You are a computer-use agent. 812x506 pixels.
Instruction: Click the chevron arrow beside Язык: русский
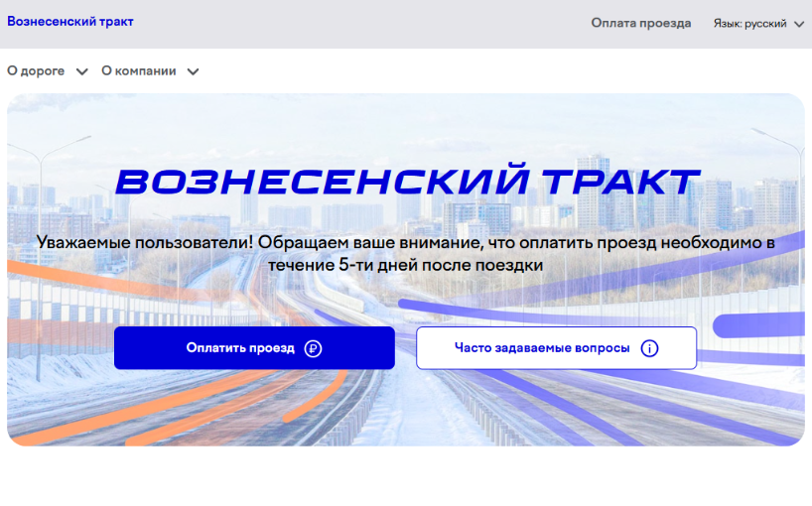[799, 24]
